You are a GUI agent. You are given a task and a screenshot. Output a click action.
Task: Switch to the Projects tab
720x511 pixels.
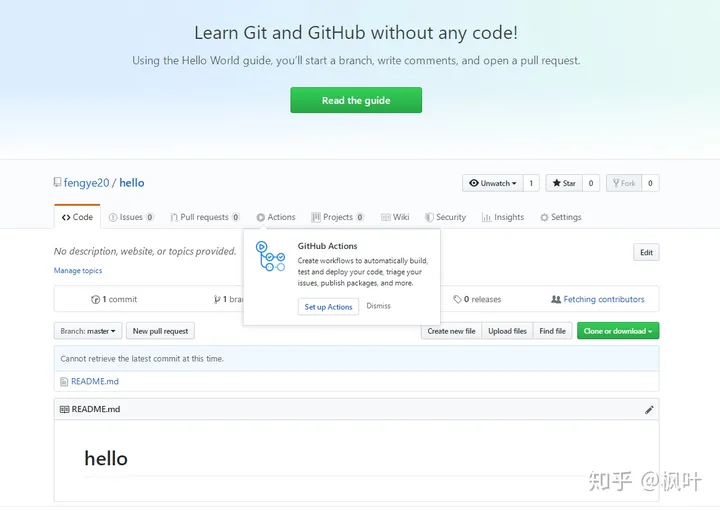point(338,217)
